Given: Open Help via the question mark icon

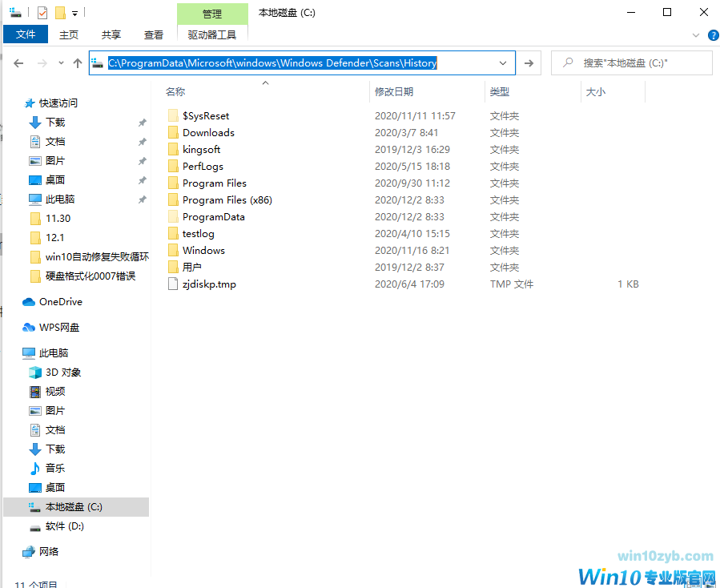Looking at the screenshot, I should pyautogui.click(x=712, y=35).
